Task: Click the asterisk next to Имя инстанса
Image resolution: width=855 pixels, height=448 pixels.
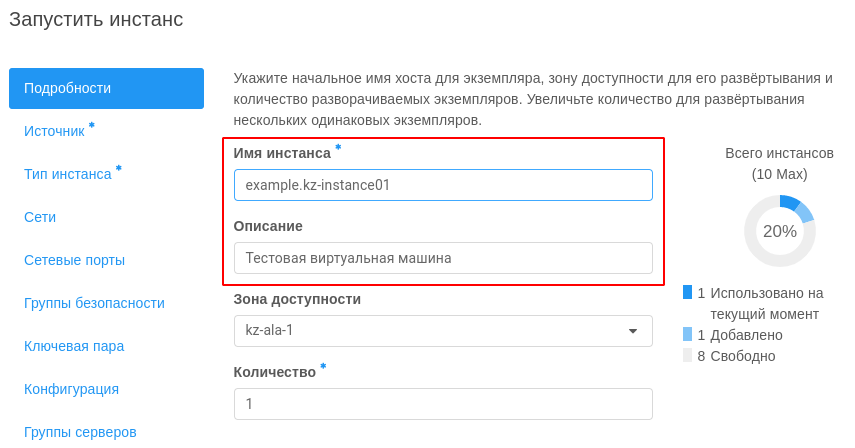Action: pyautogui.click(x=338, y=147)
